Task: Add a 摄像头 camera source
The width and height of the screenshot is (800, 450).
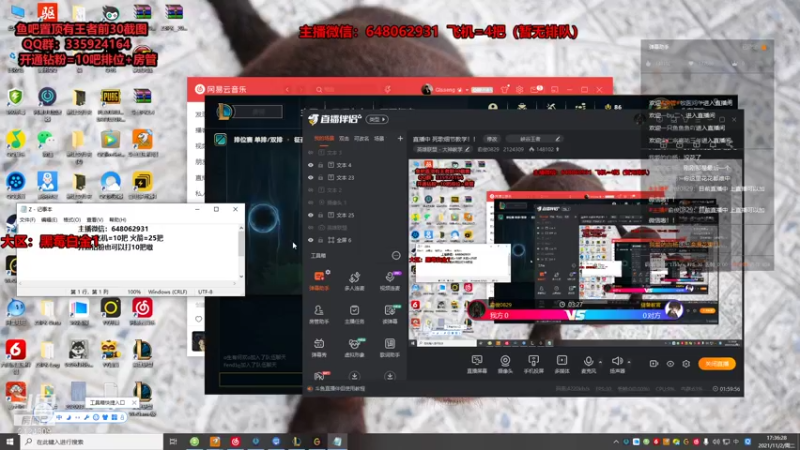Action: point(505,364)
